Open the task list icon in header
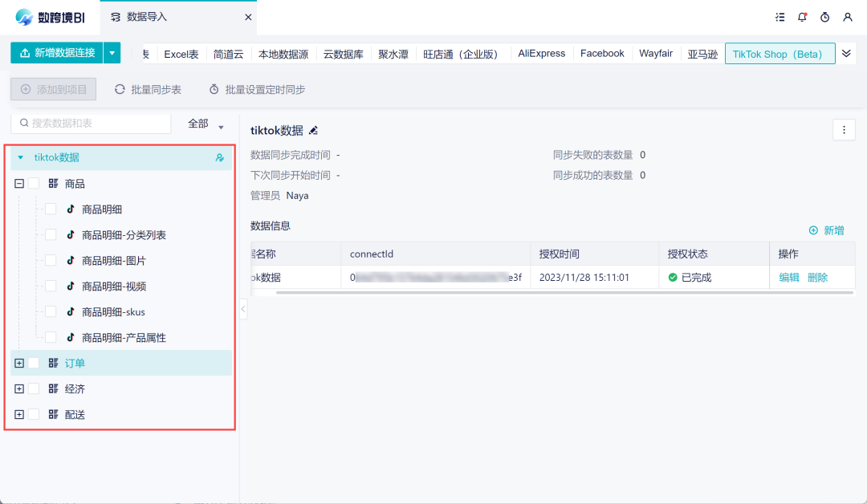Viewport: 867px width, 504px height. (779, 17)
